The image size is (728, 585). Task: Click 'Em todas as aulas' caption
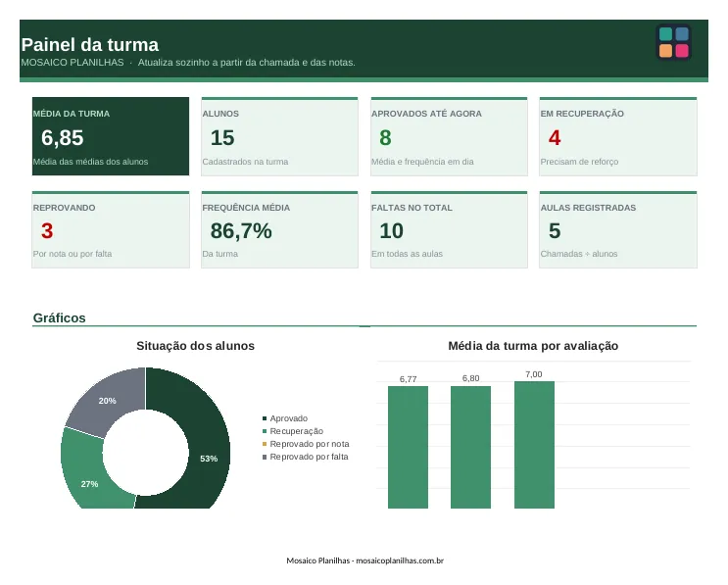point(408,254)
